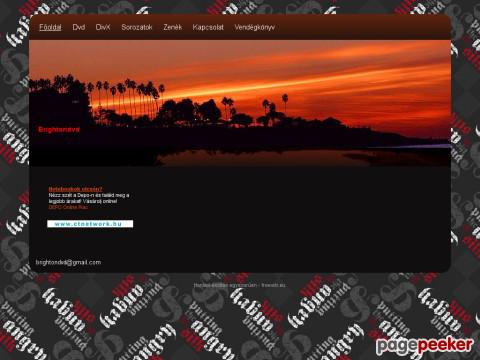Go to the Dvd menu page
Screen dimensions: 480x360
tap(79, 27)
